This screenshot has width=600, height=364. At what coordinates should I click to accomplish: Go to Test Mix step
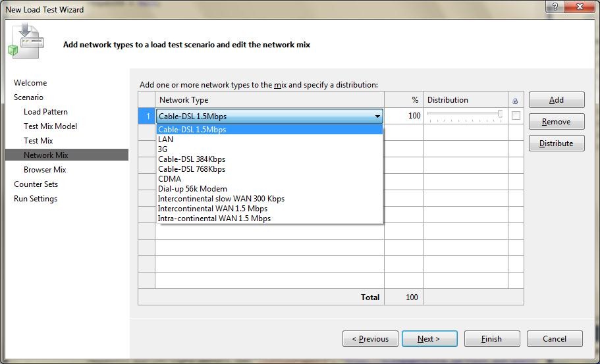(x=38, y=141)
